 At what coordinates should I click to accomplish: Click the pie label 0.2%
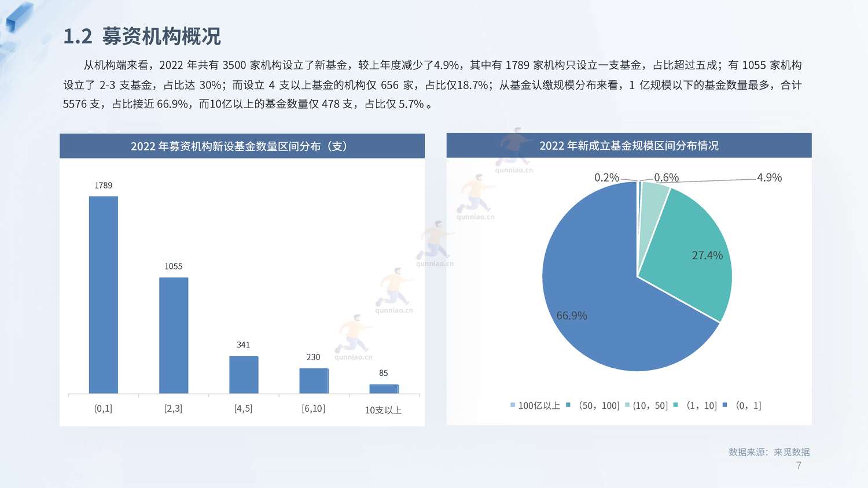(x=606, y=178)
